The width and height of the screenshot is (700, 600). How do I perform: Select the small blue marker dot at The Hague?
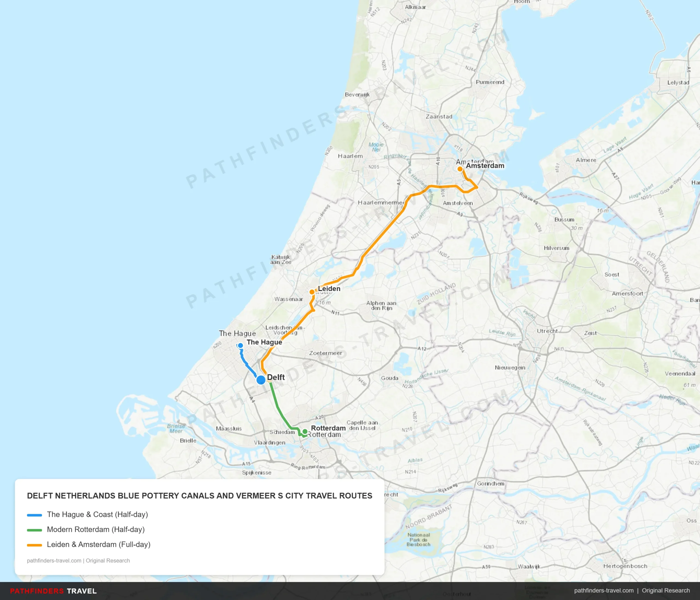[240, 346]
